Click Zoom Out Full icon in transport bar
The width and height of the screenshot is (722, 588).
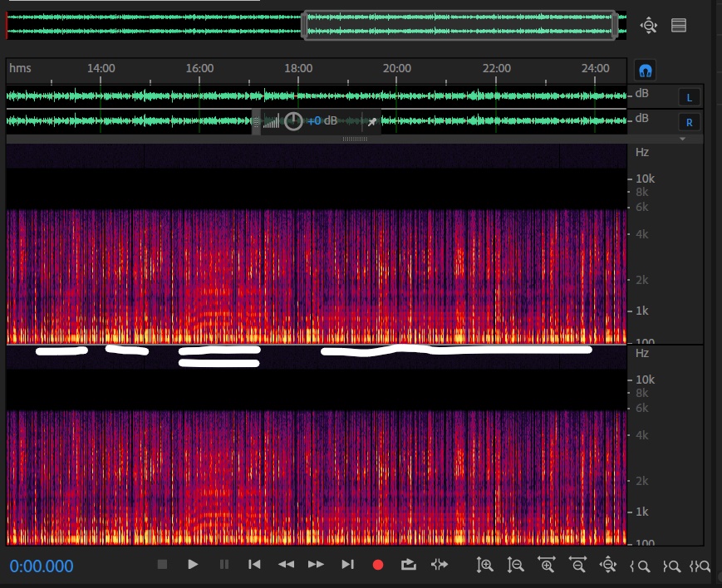click(608, 565)
